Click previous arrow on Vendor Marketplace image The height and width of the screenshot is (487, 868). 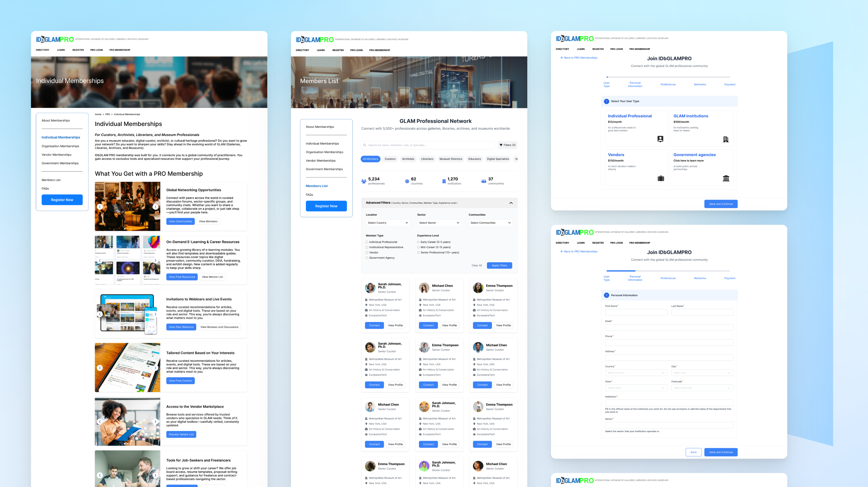click(100, 421)
